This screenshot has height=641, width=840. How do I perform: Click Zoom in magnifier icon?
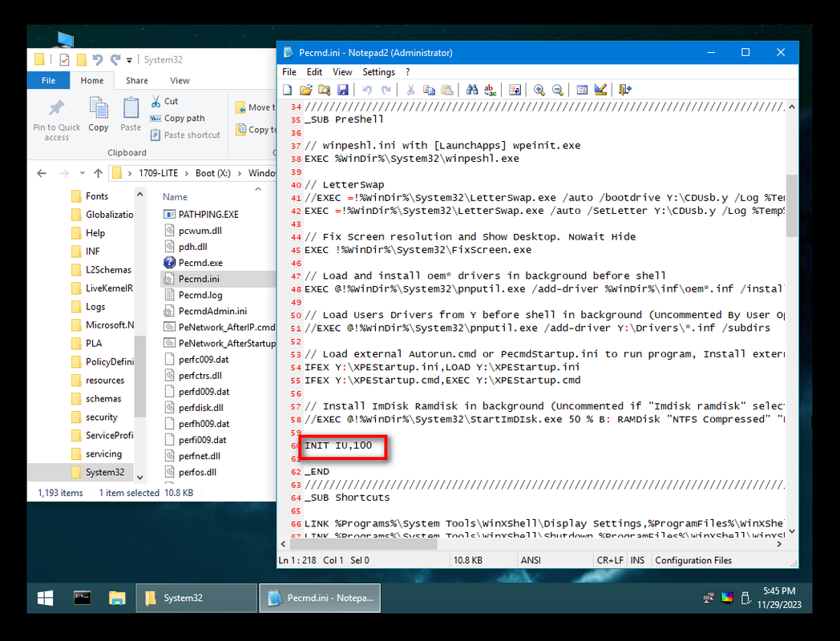pos(539,90)
